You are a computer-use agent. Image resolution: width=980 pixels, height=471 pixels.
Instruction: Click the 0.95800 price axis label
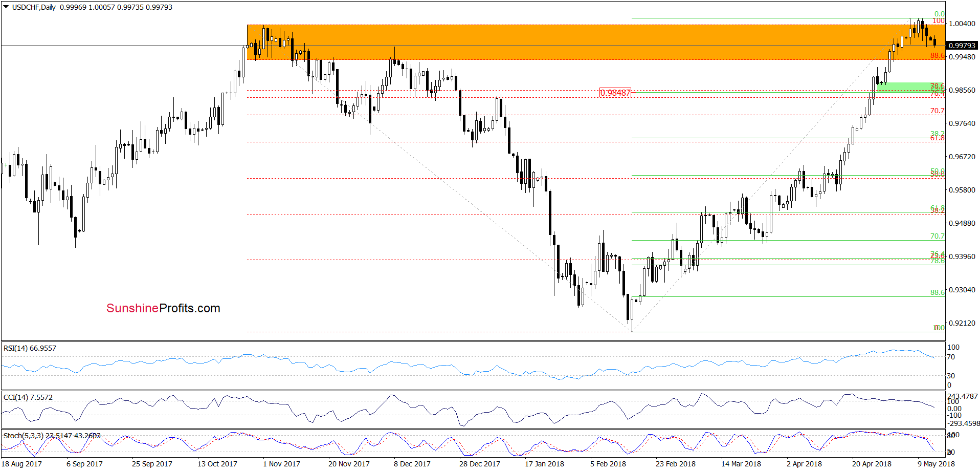pyautogui.click(x=962, y=190)
